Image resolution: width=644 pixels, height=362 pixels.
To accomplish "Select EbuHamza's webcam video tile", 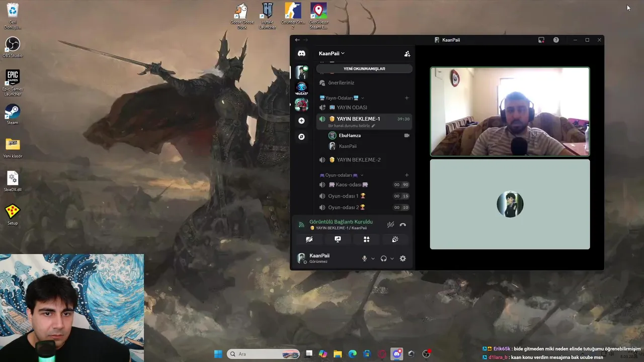I will tap(510, 112).
